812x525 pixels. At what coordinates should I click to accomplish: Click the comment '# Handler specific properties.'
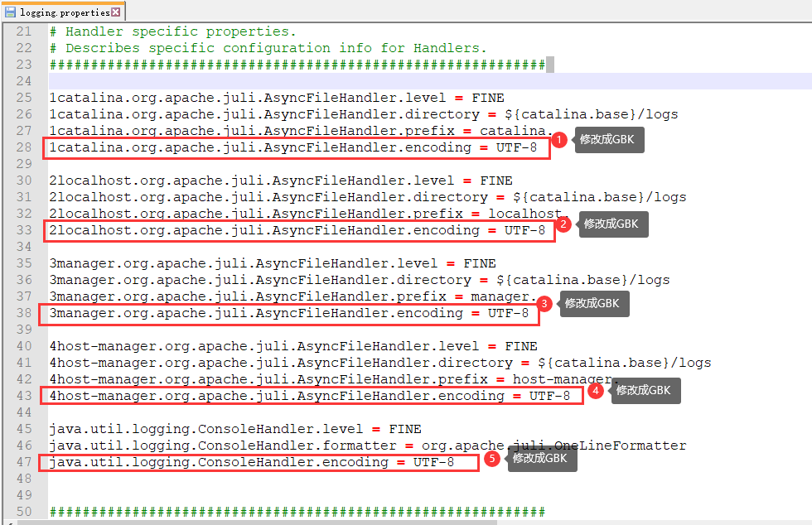(x=173, y=31)
